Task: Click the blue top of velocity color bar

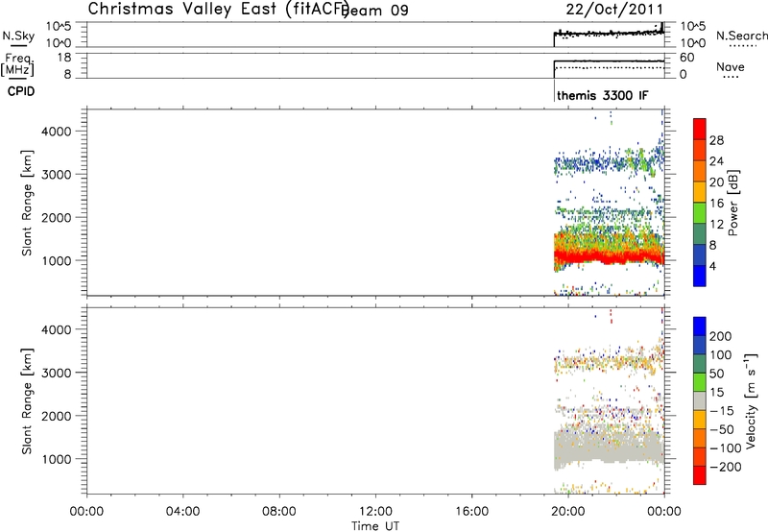Action: tap(700, 326)
